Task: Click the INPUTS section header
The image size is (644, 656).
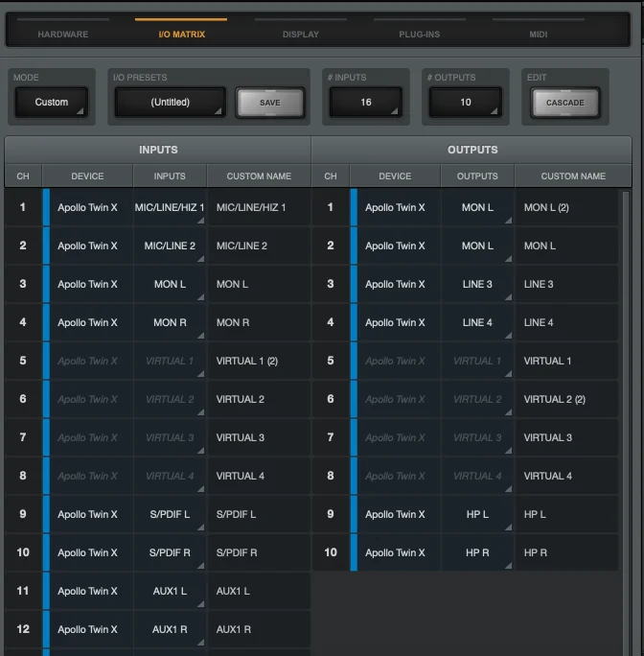Action: coord(158,150)
